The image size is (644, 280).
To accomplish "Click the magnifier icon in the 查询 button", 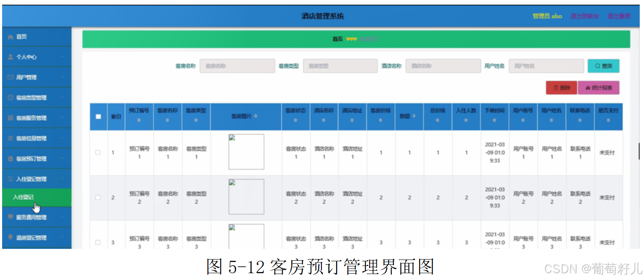I will pos(597,66).
